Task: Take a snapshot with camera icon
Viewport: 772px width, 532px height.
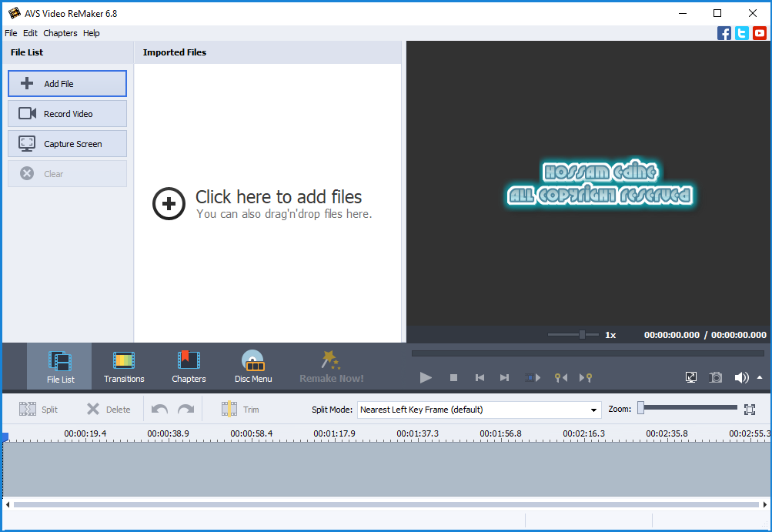Action: pos(715,378)
